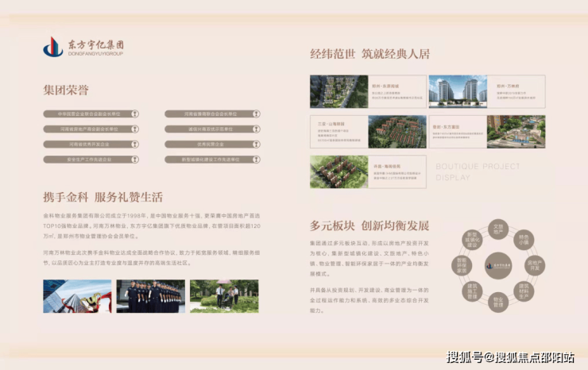Click the 物业管理 circle node

click(498, 303)
